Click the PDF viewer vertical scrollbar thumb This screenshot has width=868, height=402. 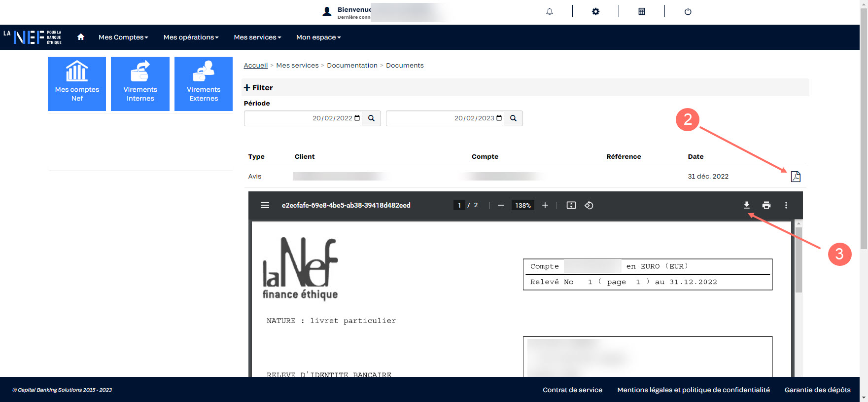tap(799, 259)
